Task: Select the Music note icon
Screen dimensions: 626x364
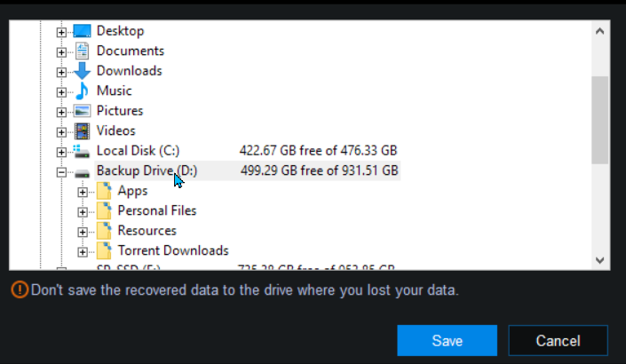Action: point(82,91)
